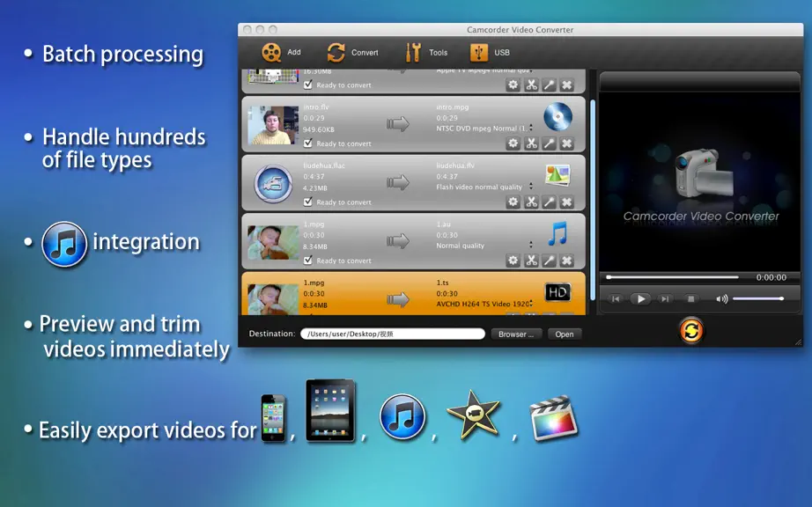Uncheck Ready to convert in the Apple TV row
The height and width of the screenshot is (507, 812).
click(308, 84)
